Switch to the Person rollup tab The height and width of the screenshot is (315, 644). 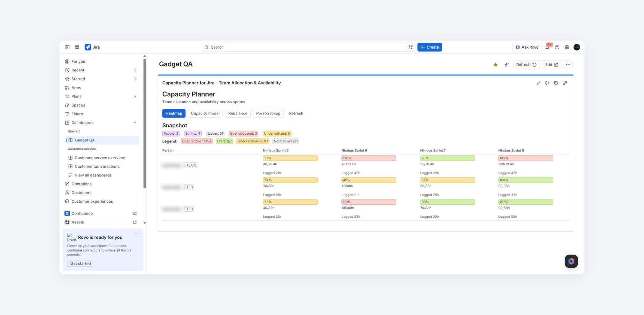(x=268, y=113)
